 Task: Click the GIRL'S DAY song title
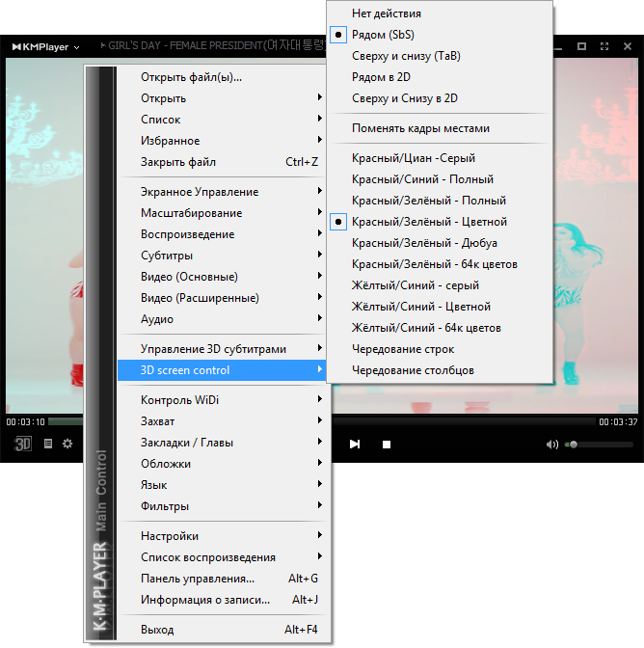pos(213,46)
